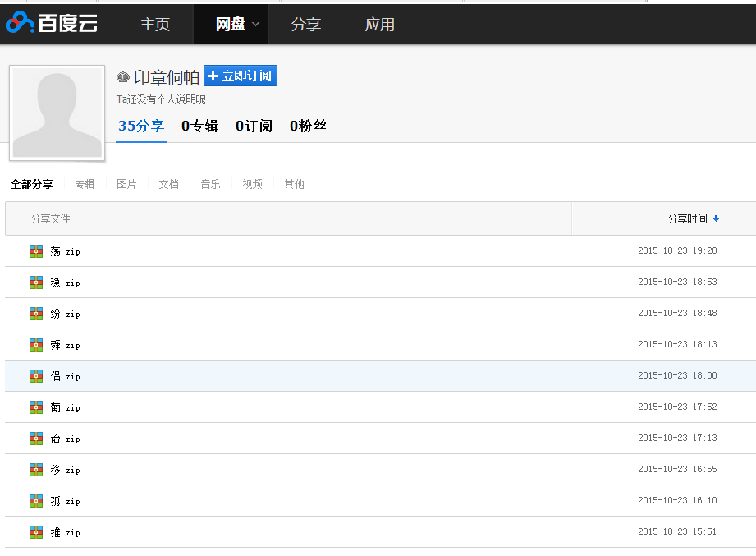Open the file 荡.zip
The height and width of the screenshot is (556, 756).
click(x=65, y=251)
